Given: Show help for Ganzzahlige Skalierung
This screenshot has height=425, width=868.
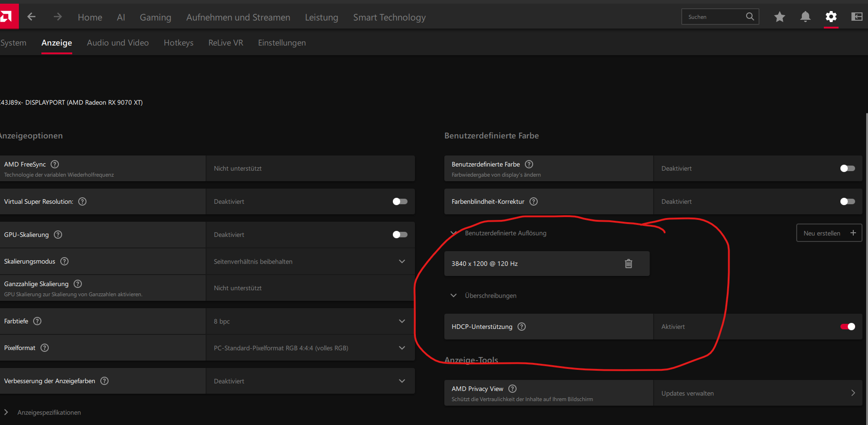Looking at the screenshot, I should 78,284.
